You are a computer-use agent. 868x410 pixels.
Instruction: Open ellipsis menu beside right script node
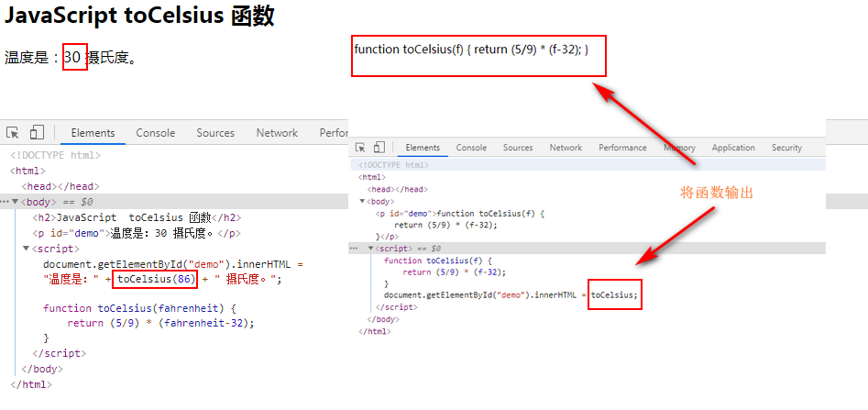[353, 249]
